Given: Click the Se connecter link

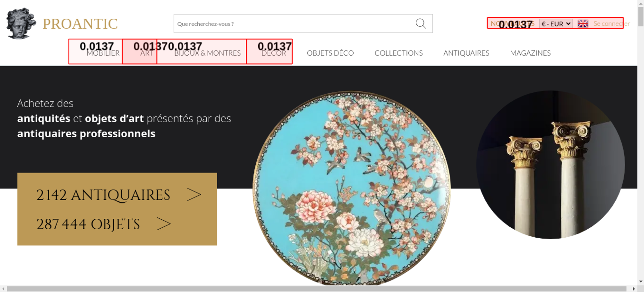Looking at the screenshot, I should tap(611, 23).
